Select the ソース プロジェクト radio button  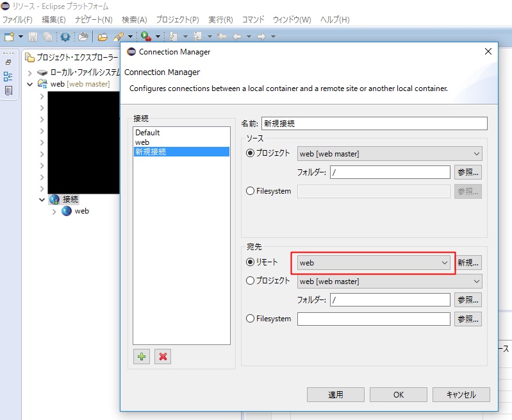point(250,153)
